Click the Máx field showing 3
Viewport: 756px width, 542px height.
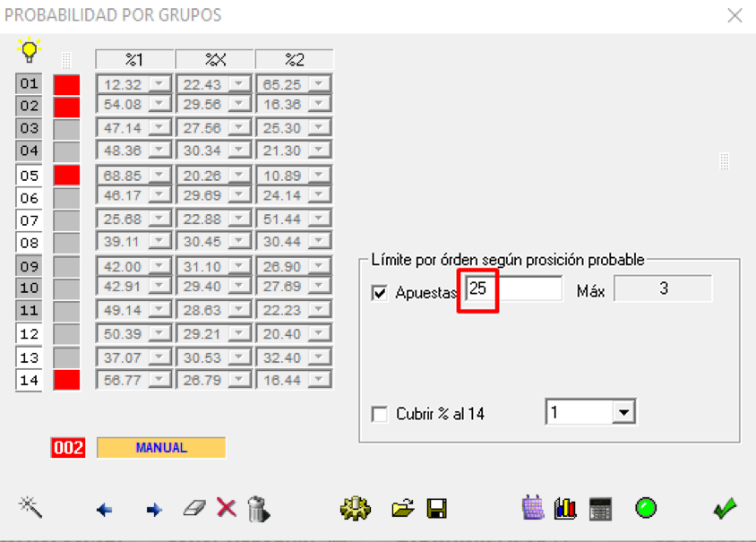click(x=663, y=288)
